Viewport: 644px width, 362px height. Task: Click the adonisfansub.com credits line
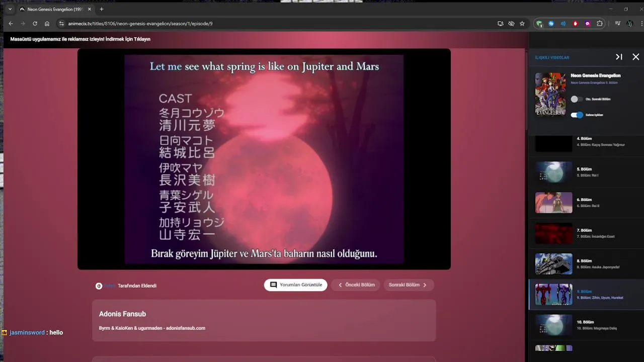tap(152, 328)
